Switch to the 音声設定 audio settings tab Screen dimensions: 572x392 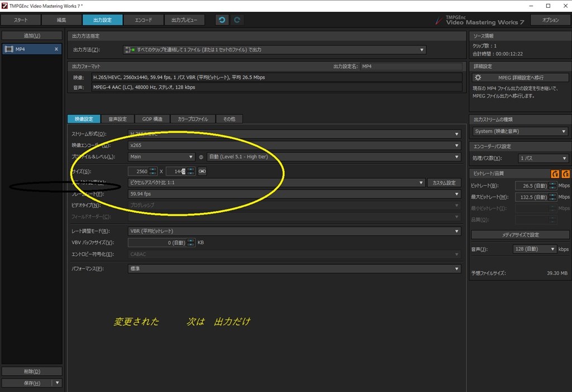pyautogui.click(x=119, y=118)
